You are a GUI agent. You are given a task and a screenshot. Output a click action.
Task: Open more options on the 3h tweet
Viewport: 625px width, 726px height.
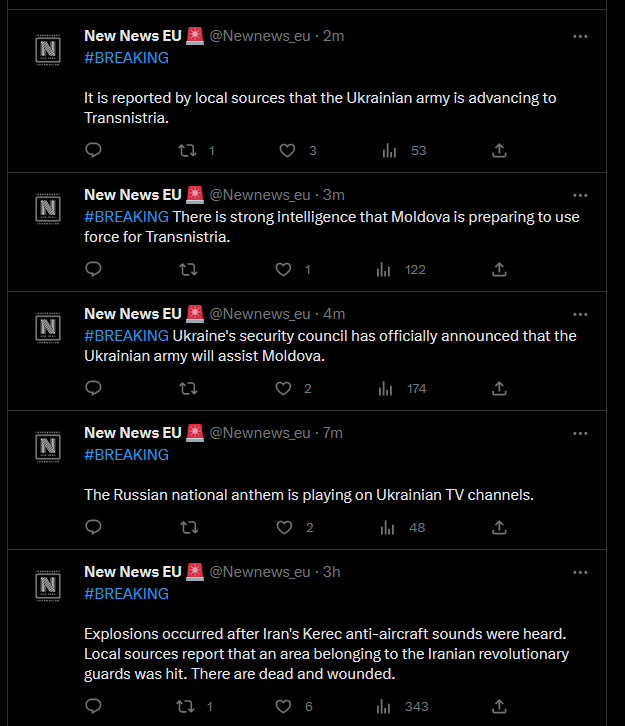tap(580, 572)
